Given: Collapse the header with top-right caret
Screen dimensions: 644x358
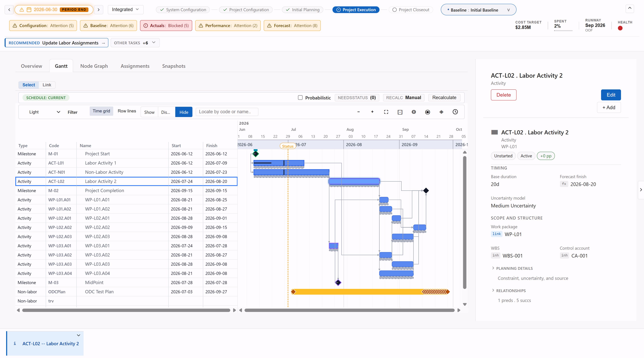Looking at the screenshot, I should (x=630, y=9).
